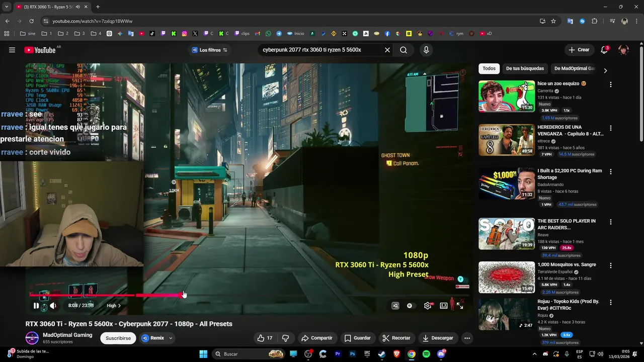This screenshot has height=362, width=644.
Task: Seek on the red video progress bar
Action: pyautogui.click(x=249, y=295)
